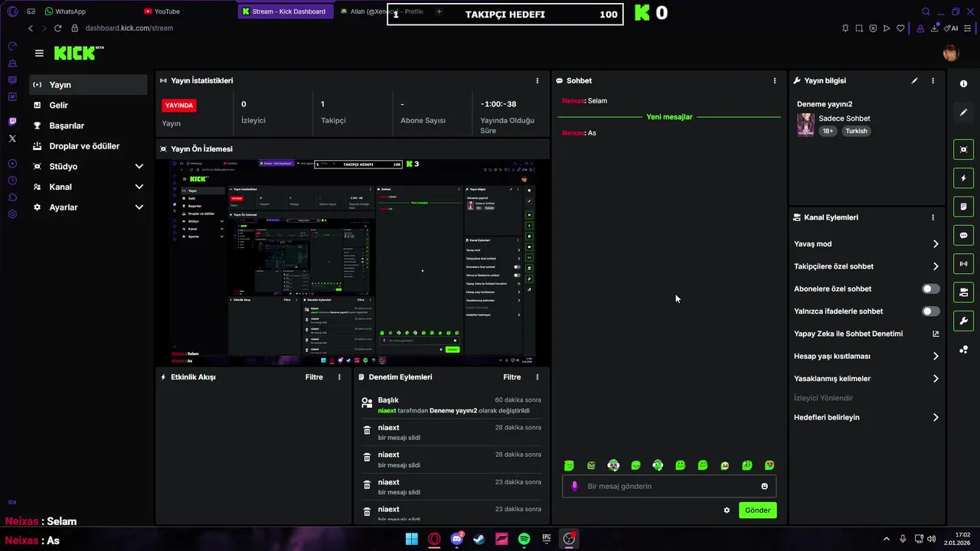This screenshot has height=551, width=980.
Task: Click the camera icon in right toolbar
Action: 963,292
